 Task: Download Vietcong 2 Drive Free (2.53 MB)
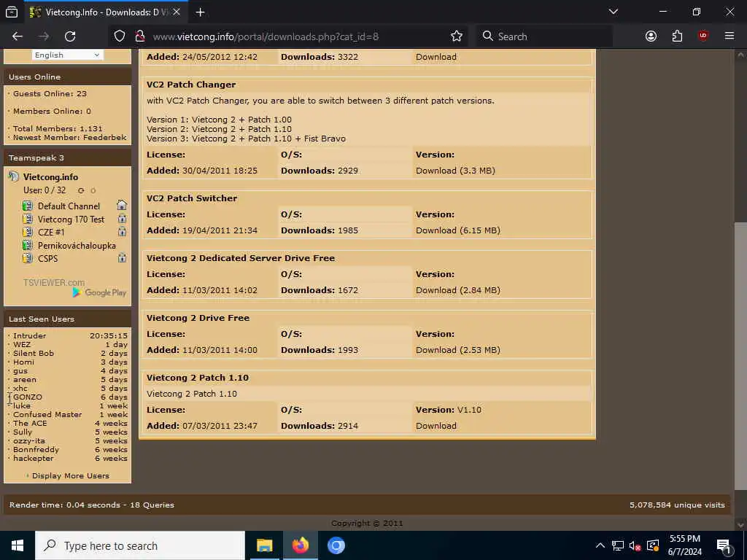pyautogui.click(x=458, y=349)
